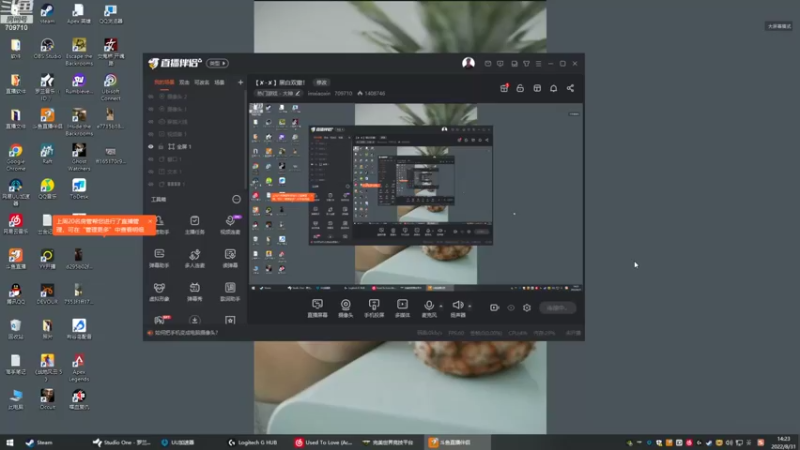Add a new scene with plus icon
Image resolution: width=800 pixels, height=450 pixels.
240,82
